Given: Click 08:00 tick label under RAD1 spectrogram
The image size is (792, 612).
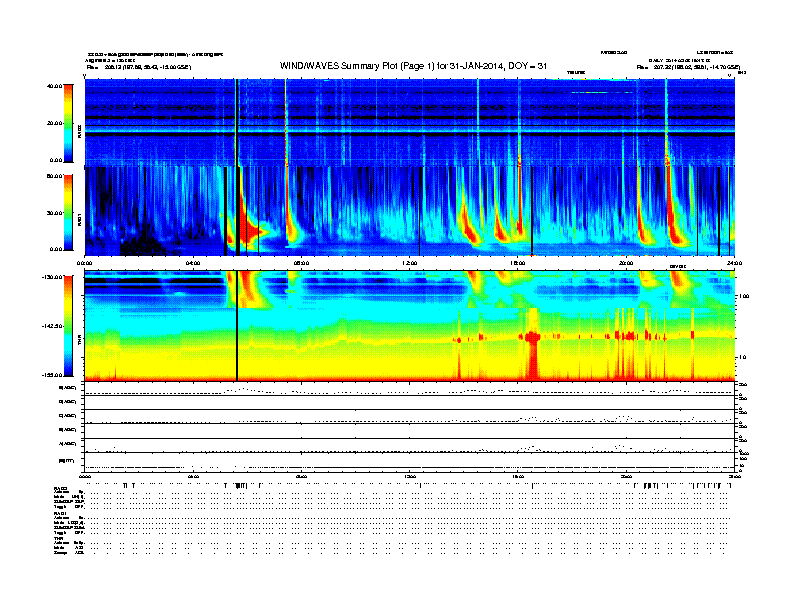Looking at the screenshot, I should (x=301, y=263).
